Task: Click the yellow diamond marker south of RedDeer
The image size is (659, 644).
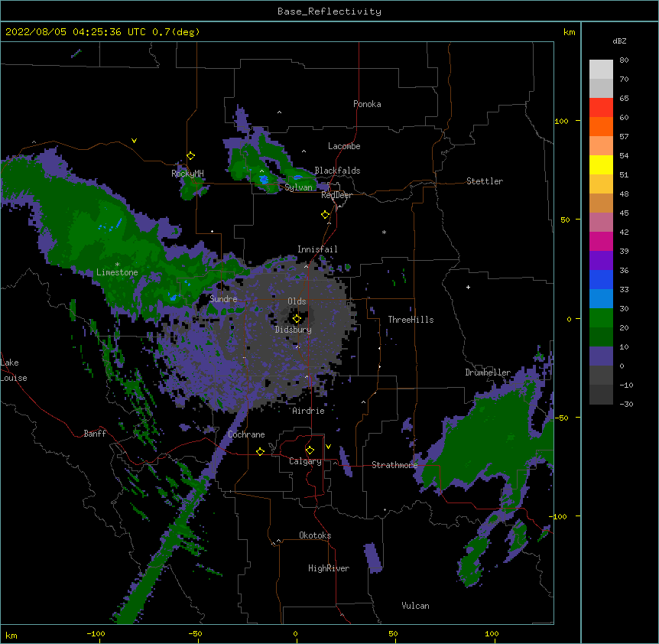Action: tap(326, 215)
